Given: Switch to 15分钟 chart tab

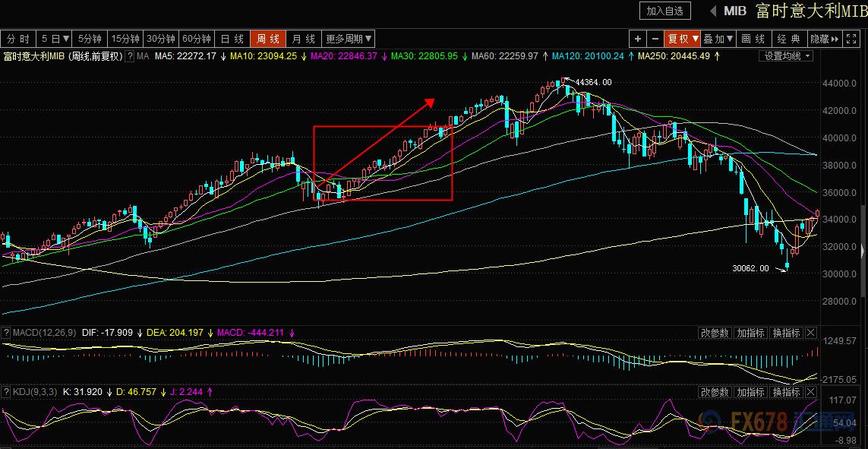Looking at the screenshot, I should (x=125, y=39).
